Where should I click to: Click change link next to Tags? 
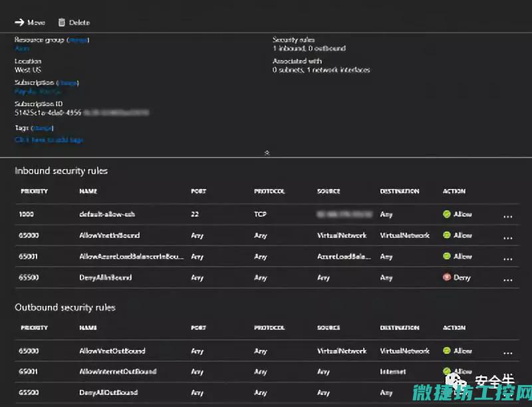tap(42, 128)
